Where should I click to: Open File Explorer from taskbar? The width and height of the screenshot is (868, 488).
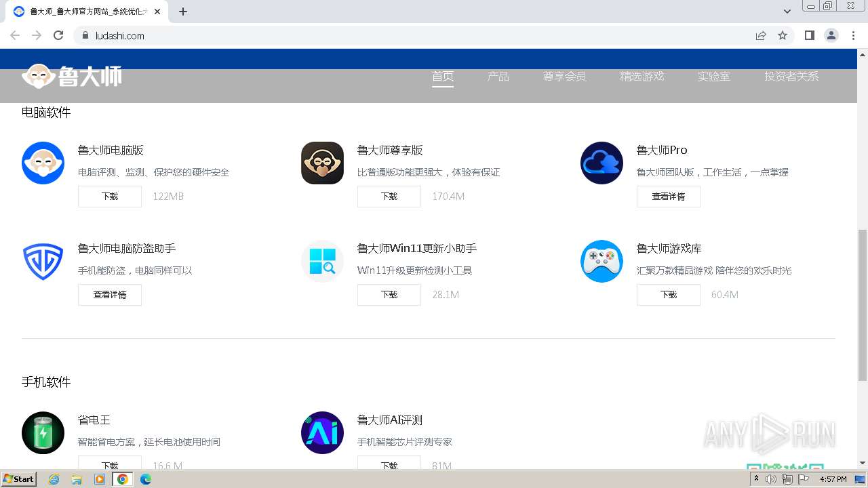(77, 479)
